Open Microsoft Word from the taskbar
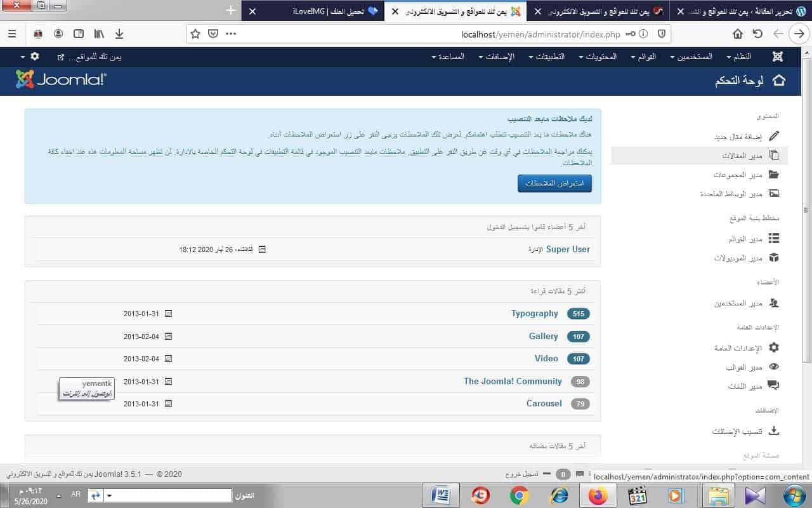Image resolution: width=812 pixels, height=508 pixels. tap(440, 495)
